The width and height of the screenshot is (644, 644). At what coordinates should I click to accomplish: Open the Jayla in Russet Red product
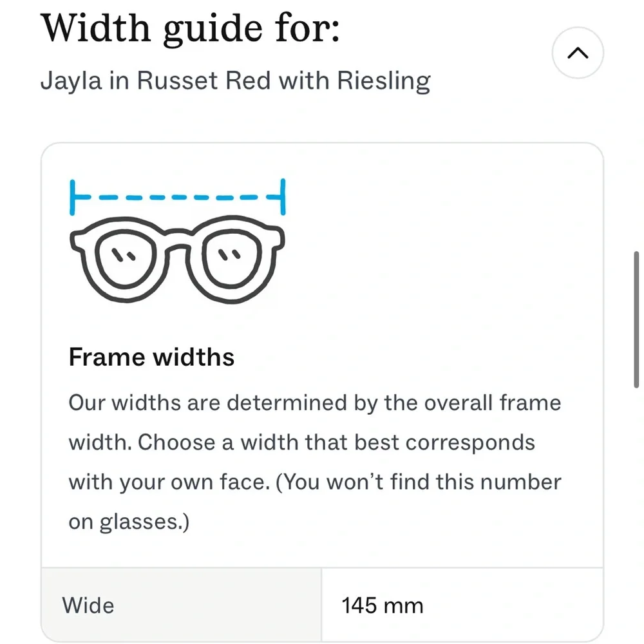[x=236, y=80]
